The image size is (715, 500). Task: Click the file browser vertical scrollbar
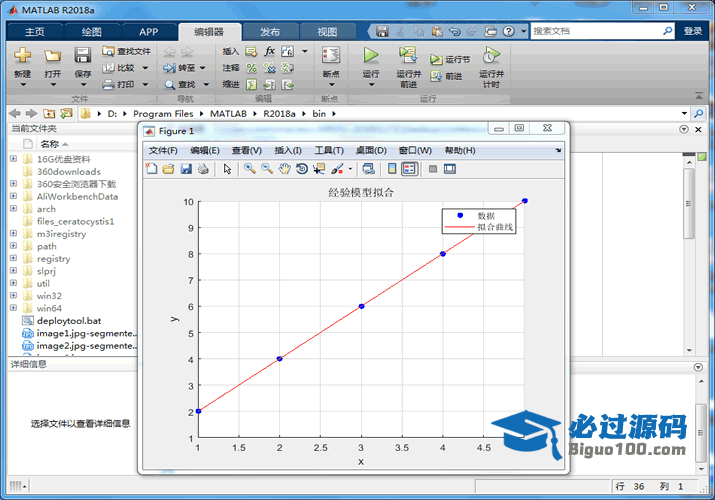(688, 210)
